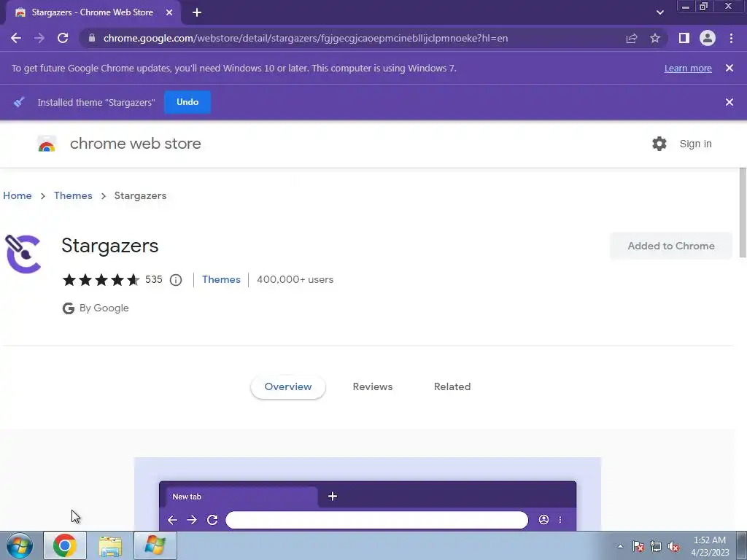Click the Action Center flag tray icon
This screenshot has width=747, height=560.
pos(638,546)
